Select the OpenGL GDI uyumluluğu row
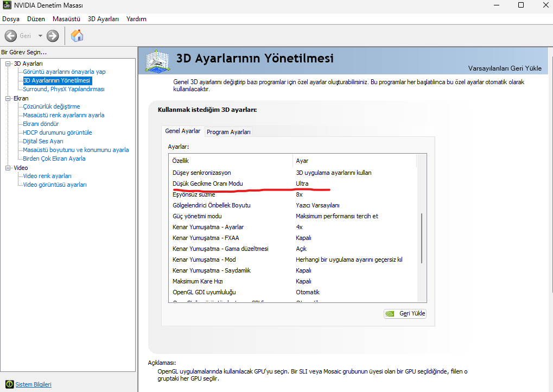The height and width of the screenshot is (392, 553). click(293, 293)
